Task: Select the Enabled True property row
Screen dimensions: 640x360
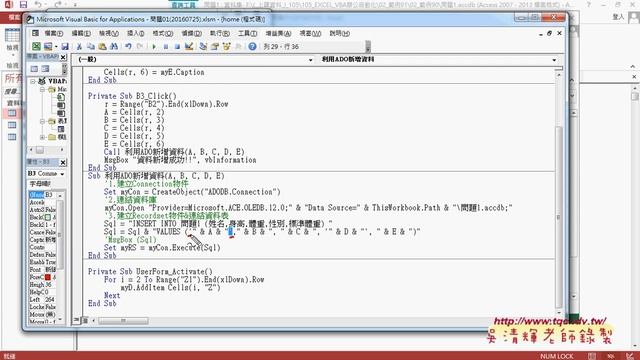Action: [43, 262]
